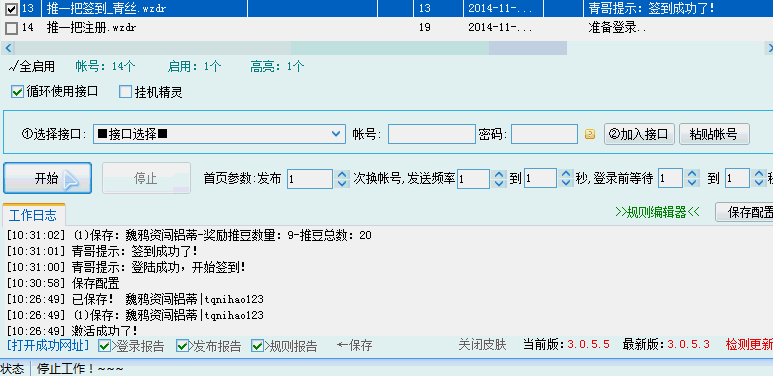
Task: Click current version number 3.0.5.5
Action: tap(588, 344)
